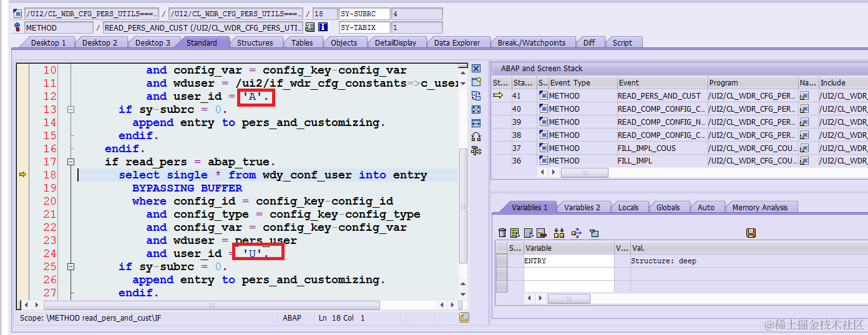
Task: Click the SY-SUBRC variable field
Action: pos(364,14)
